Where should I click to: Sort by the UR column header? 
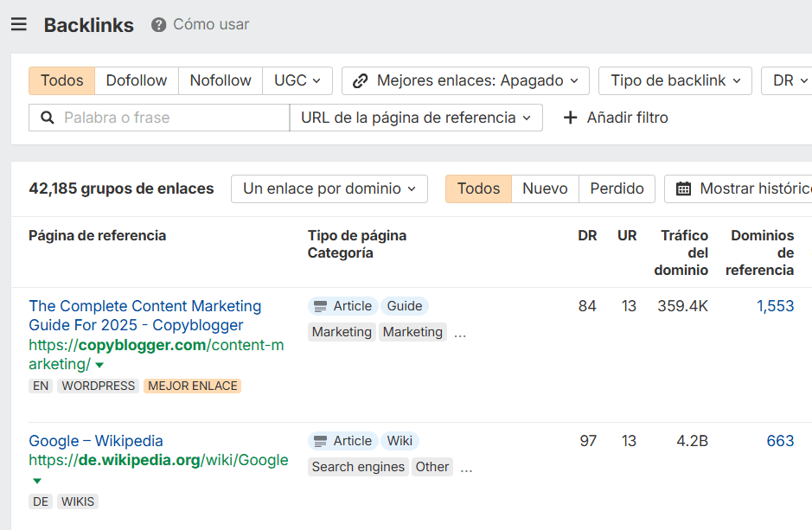[x=627, y=236]
